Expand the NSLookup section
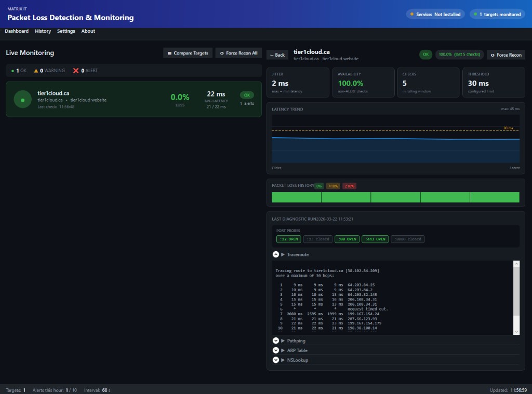This screenshot has width=532, height=394. (x=276, y=360)
